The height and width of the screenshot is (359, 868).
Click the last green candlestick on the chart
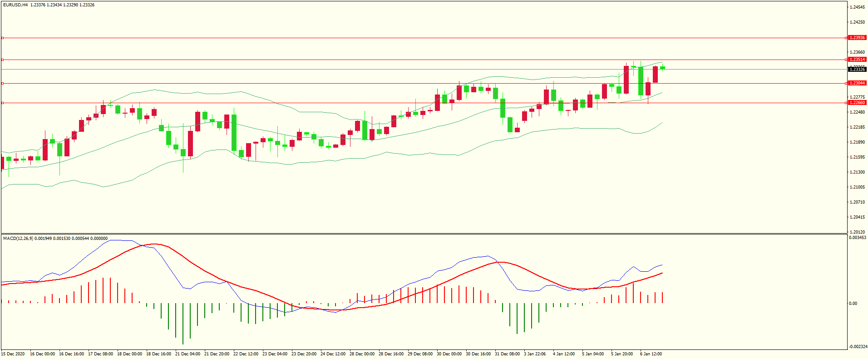point(663,68)
